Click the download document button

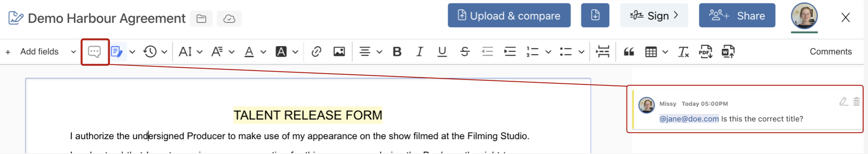click(595, 16)
